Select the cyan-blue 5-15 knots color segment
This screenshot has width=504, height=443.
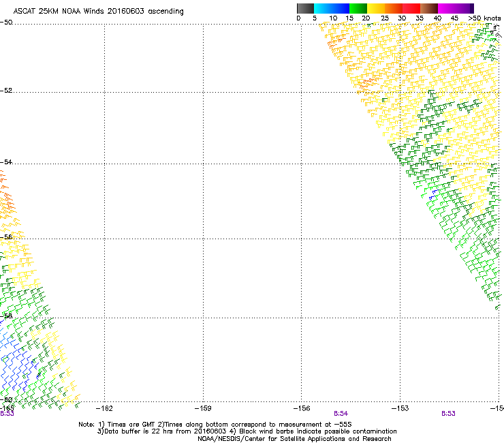coord(332,8)
